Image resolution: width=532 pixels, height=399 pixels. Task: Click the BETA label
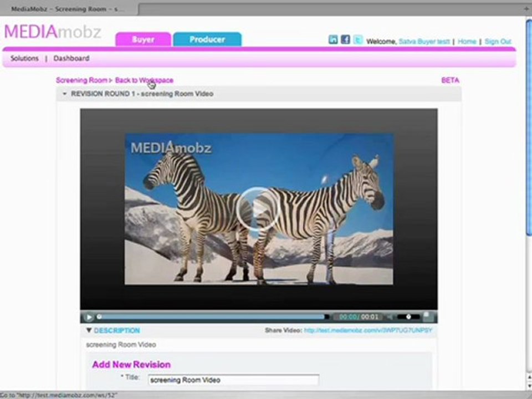450,80
